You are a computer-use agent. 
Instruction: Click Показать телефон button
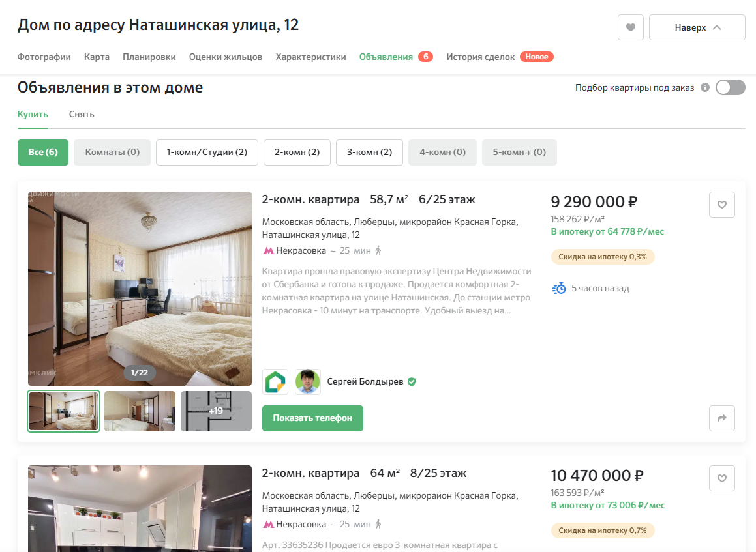312,418
